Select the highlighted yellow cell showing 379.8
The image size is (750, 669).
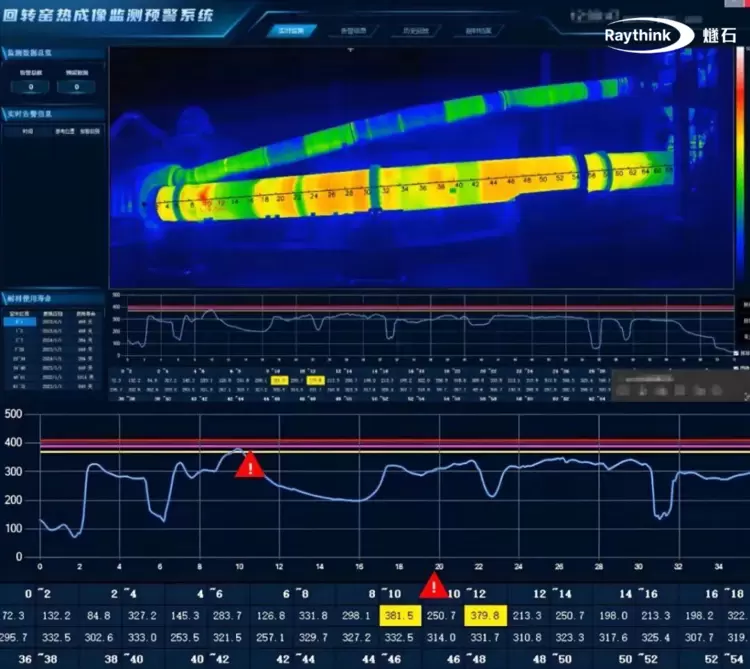486,616
